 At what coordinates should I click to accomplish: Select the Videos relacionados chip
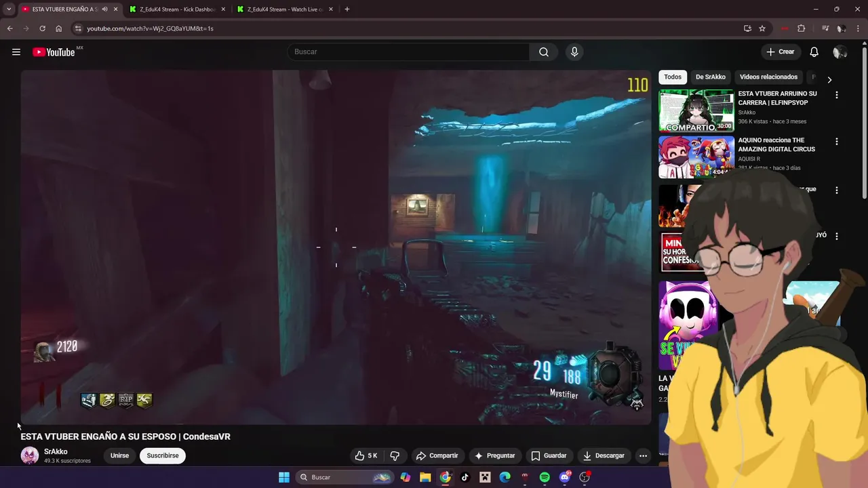pyautogui.click(x=768, y=77)
